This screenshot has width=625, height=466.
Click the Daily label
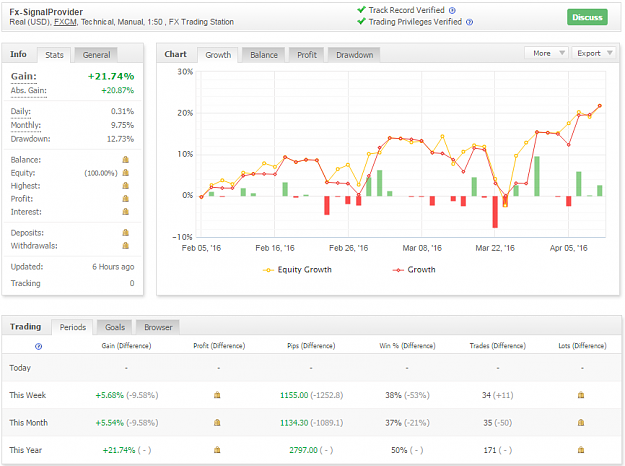(20, 112)
